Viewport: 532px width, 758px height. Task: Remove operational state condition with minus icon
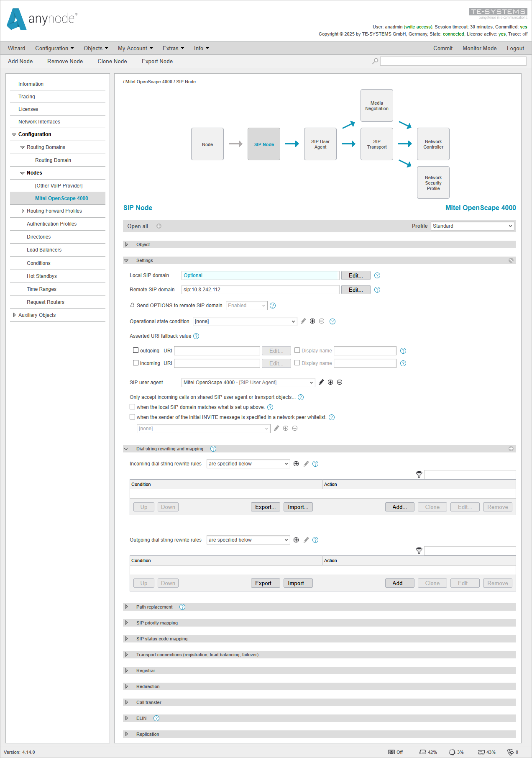tap(322, 321)
